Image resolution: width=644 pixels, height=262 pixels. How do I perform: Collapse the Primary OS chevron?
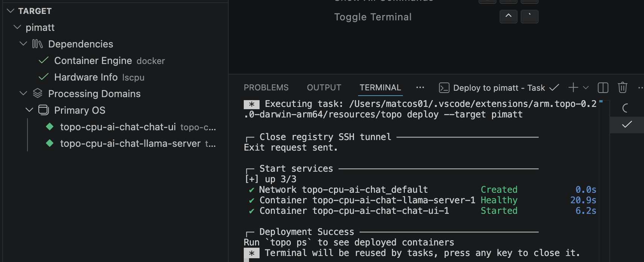(29, 110)
